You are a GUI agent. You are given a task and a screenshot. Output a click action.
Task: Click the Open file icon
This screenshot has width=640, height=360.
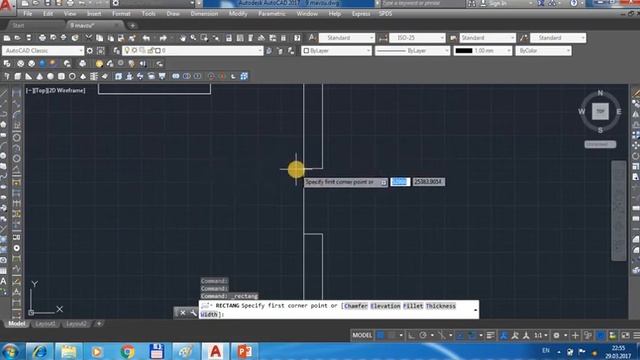point(18,38)
